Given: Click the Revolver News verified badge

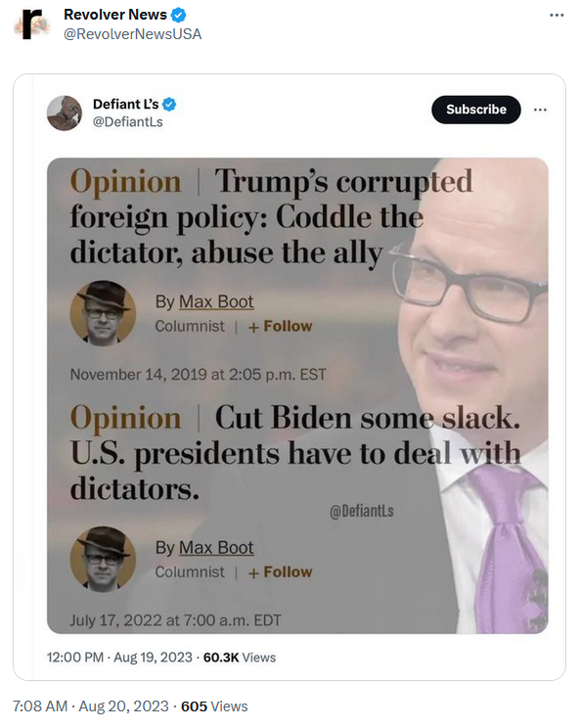Looking at the screenshot, I should point(179,15).
